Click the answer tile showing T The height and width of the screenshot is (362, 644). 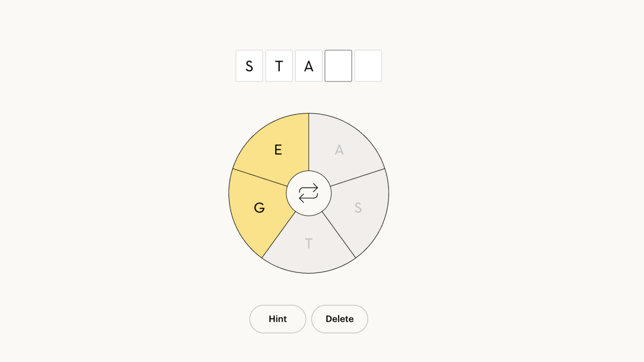point(279,65)
